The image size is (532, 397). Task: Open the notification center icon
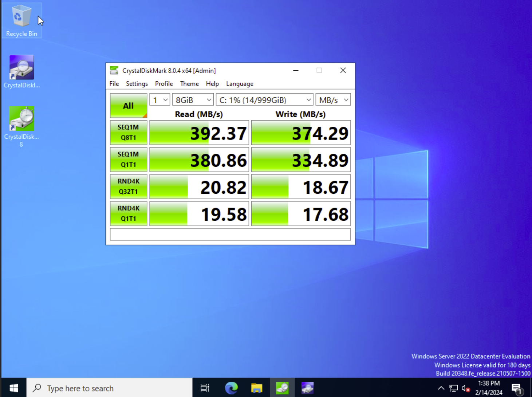coord(517,388)
